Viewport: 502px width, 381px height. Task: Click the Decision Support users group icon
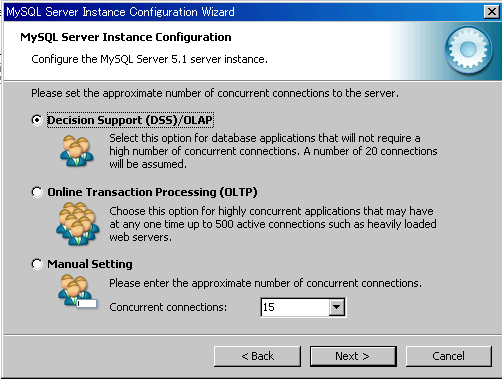click(x=76, y=151)
